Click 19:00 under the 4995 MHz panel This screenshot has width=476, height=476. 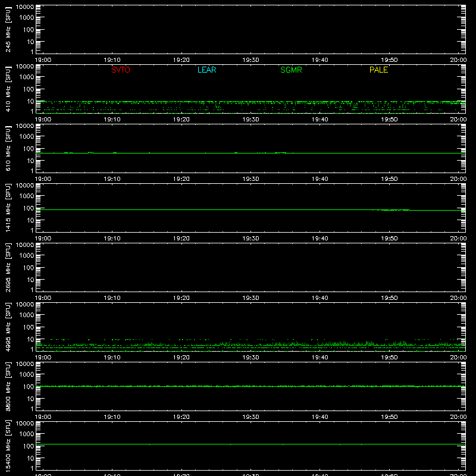(43, 358)
